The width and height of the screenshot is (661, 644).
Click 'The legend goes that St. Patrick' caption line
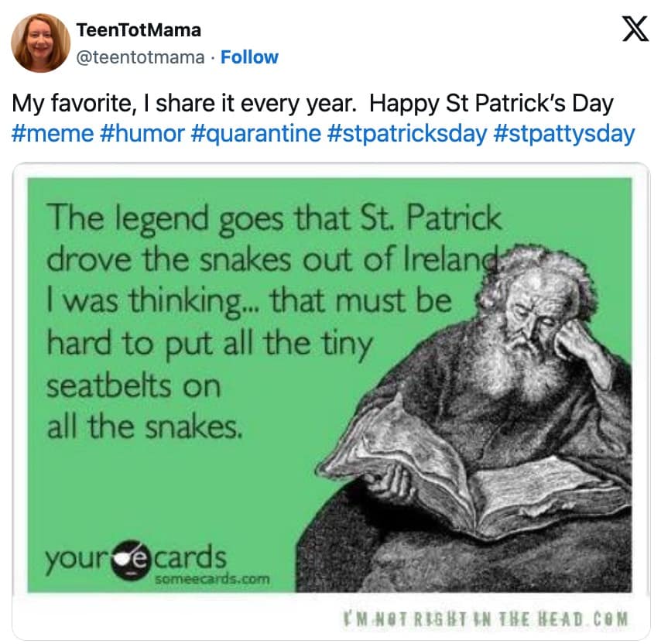tap(274, 218)
